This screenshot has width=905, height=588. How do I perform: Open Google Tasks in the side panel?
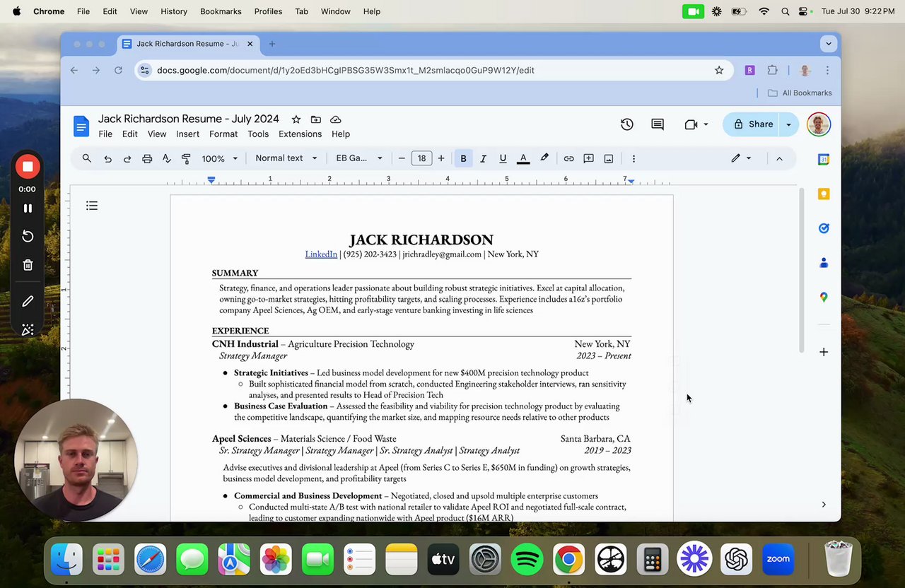point(824,228)
